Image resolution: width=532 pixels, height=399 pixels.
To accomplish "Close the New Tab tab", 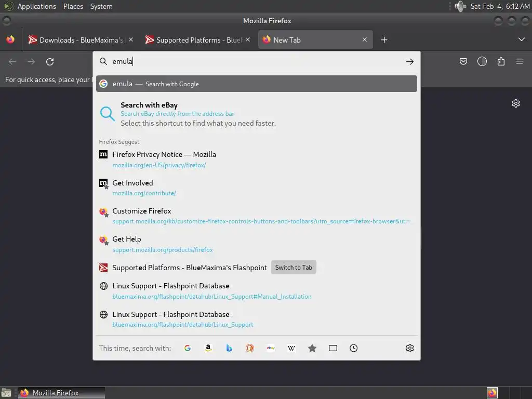I will tap(365, 39).
